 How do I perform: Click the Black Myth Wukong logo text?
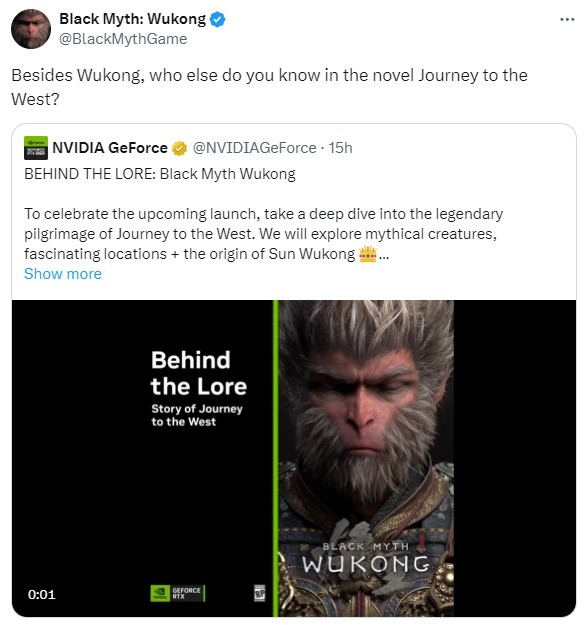point(365,558)
